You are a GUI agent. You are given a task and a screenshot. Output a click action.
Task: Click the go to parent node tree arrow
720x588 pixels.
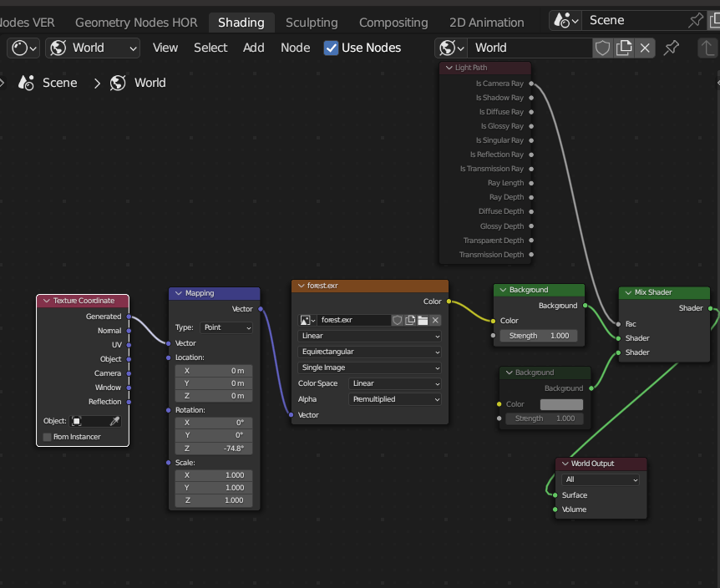pyautogui.click(x=707, y=48)
